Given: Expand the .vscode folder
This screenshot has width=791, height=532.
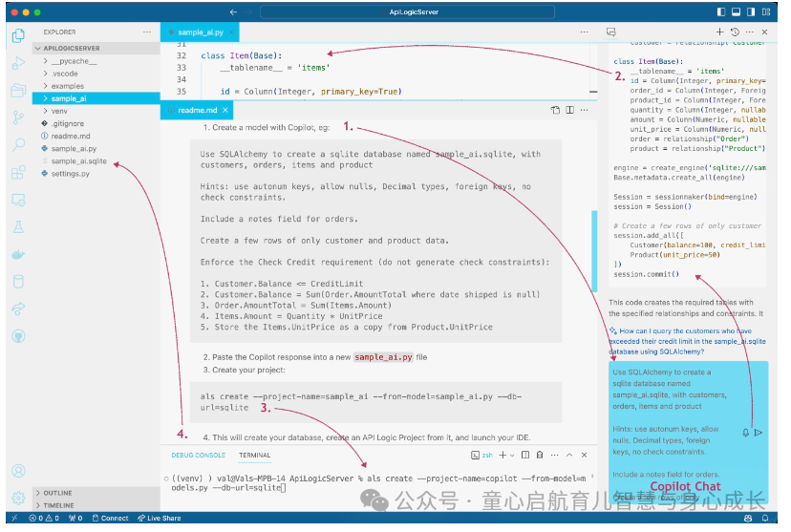Looking at the screenshot, I should click(96, 74).
